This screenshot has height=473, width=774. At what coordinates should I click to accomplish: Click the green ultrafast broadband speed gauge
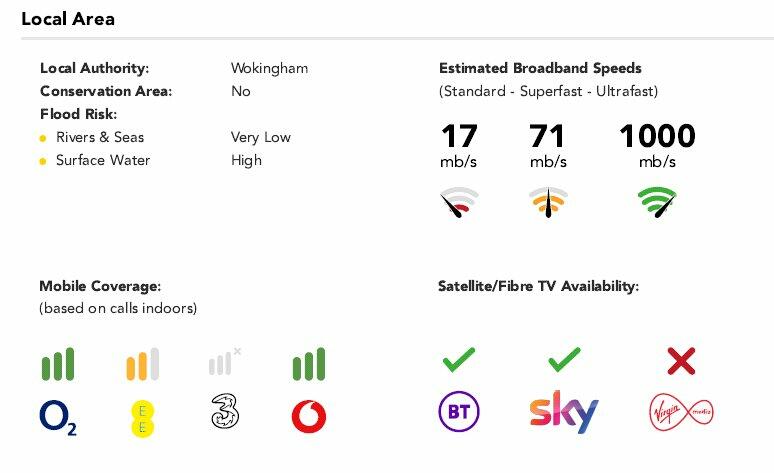(657, 201)
